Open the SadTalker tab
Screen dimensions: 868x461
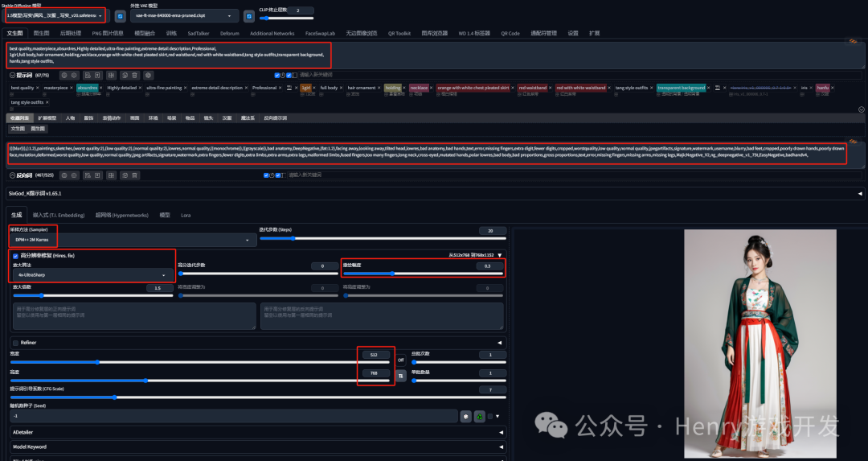point(199,33)
